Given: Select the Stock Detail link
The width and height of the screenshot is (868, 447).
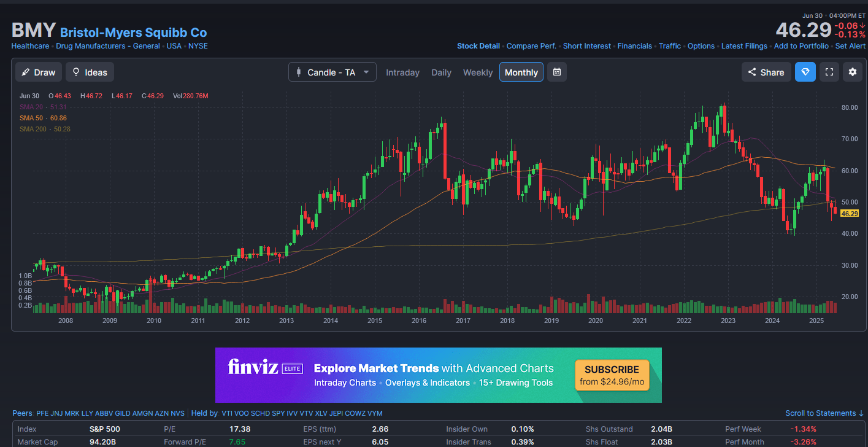Looking at the screenshot, I should click(478, 46).
